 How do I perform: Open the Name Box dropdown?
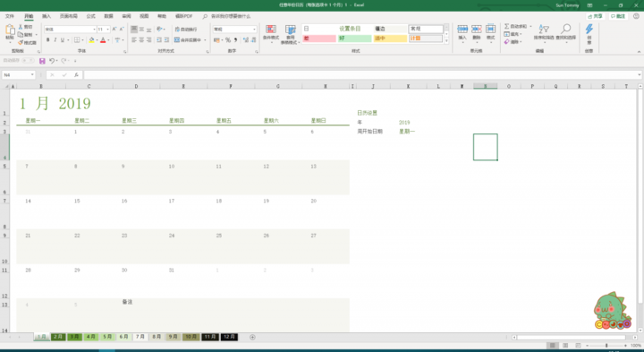(x=32, y=75)
